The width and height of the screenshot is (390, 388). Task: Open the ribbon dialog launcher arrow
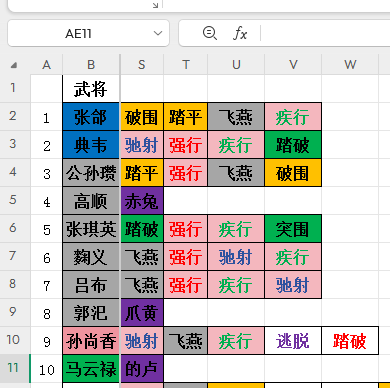point(155,5)
